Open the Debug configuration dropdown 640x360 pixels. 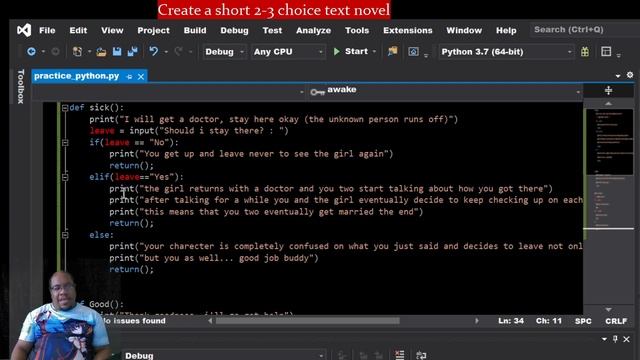[x=224, y=52]
